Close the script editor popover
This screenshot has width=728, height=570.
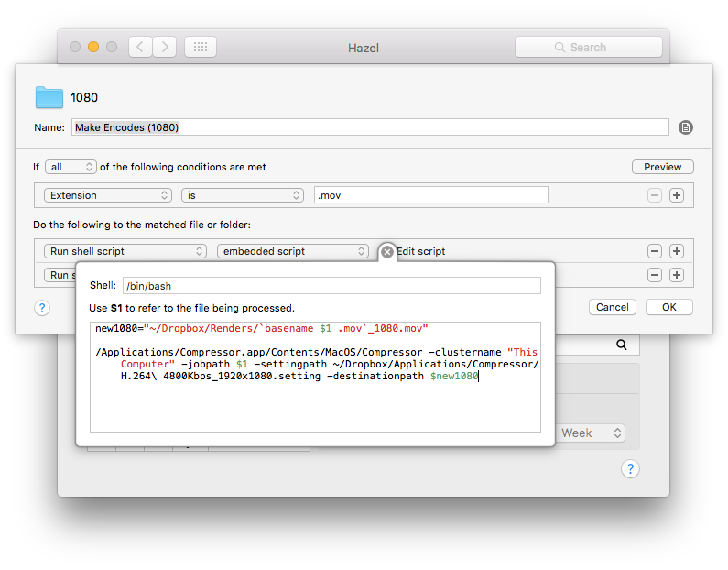coord(386,252)
